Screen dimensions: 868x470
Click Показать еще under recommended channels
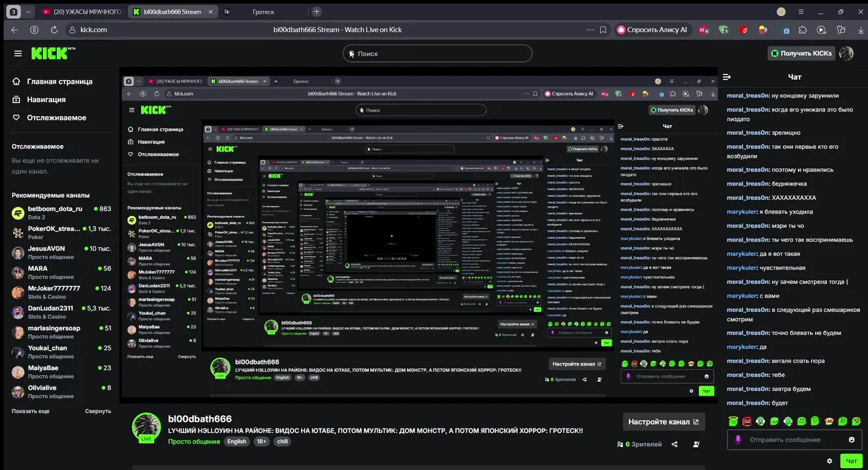tap(31, 411)
